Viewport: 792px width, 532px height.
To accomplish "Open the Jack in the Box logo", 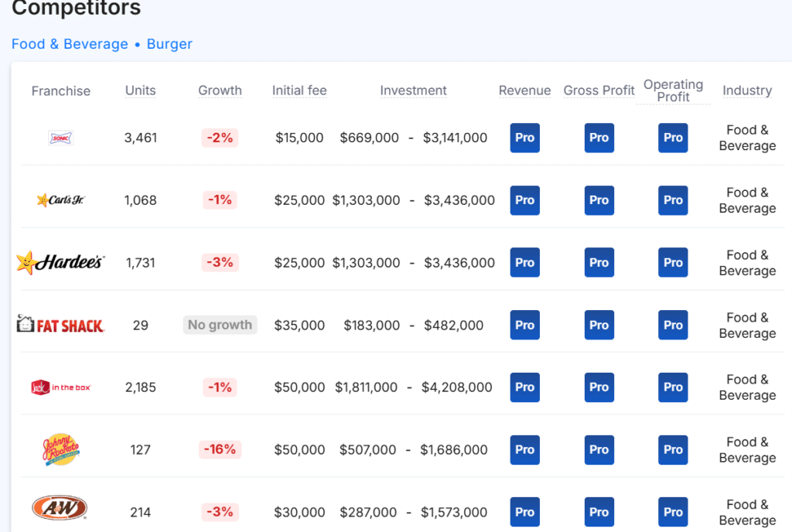I will click(60, 387).
